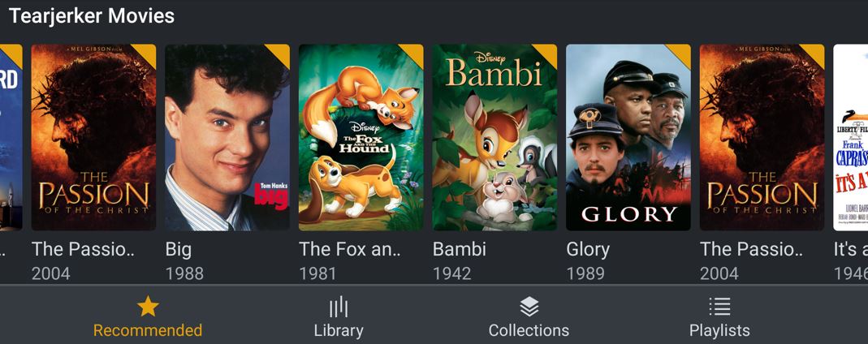The width and height of the screenshot is (868, 344).
Task: Tap the Library bars icon
Action: 339,307
